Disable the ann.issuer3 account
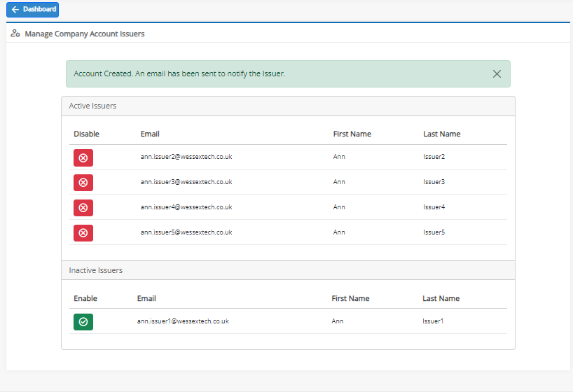Viewport: 573px width, 392px height. [x=83, y=182]
